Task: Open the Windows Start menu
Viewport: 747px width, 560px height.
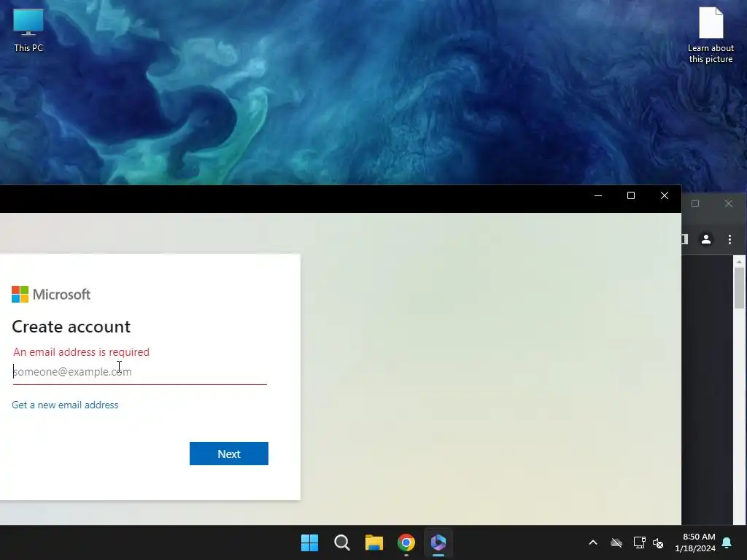Action: pos(309,542)
